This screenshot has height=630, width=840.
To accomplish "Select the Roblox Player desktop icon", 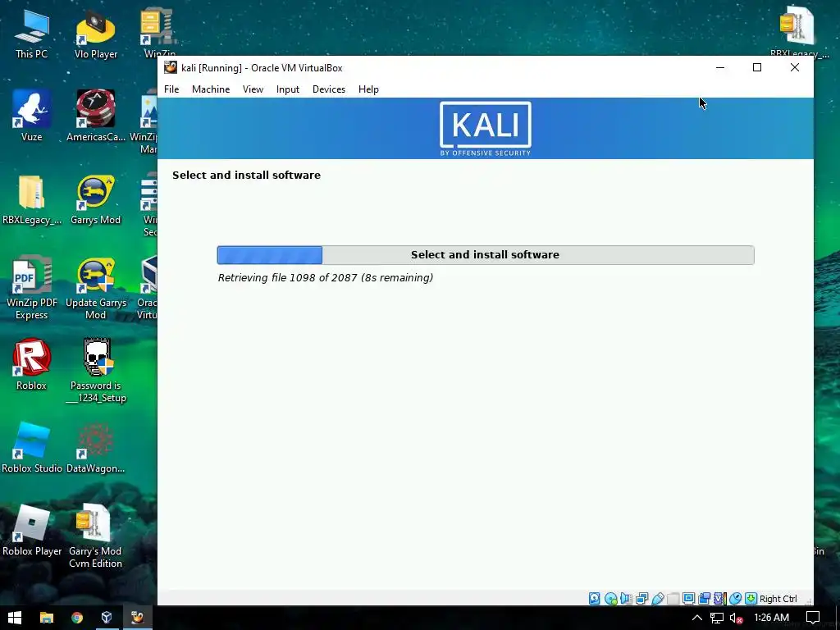I will pyautogui.click(x=32, y=531).
